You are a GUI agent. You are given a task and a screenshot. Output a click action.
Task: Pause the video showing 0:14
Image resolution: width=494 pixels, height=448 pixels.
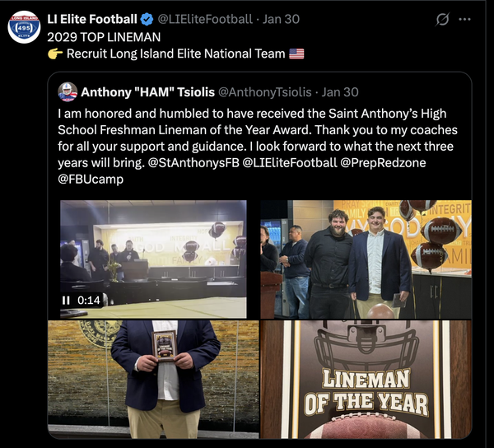click(x=66, y=301)
